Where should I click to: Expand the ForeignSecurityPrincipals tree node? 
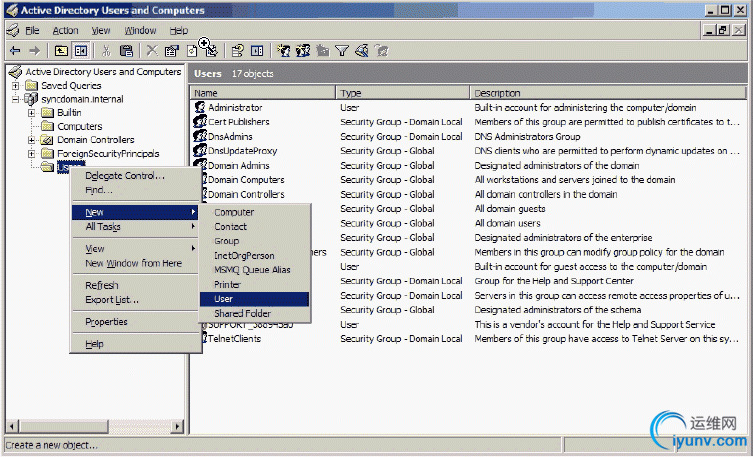click(x=32, y=154)
